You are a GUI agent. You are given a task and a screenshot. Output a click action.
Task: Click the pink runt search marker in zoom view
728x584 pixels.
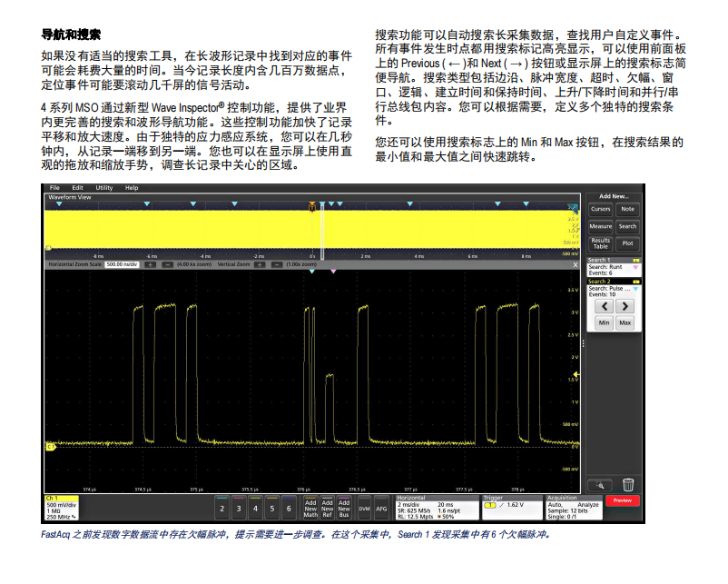click(x=333, y=272)
